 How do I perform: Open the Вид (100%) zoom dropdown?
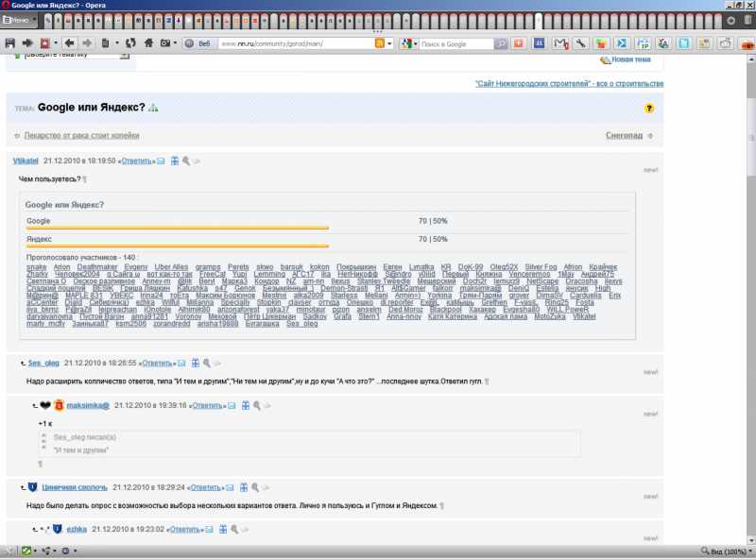click(727, 551)
